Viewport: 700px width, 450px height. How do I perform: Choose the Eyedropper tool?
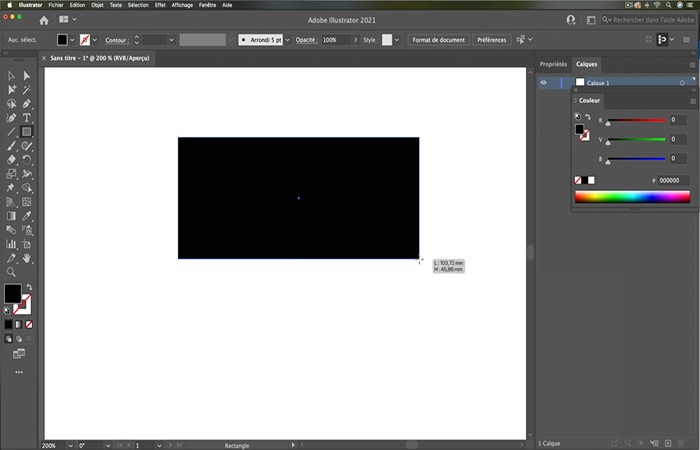pyautogui.click(x=27, y=215)
